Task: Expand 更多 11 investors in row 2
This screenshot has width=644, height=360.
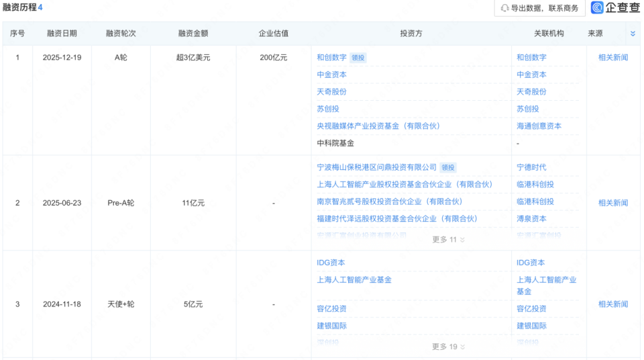Action: pyautogui.click(x=449, y=240)
